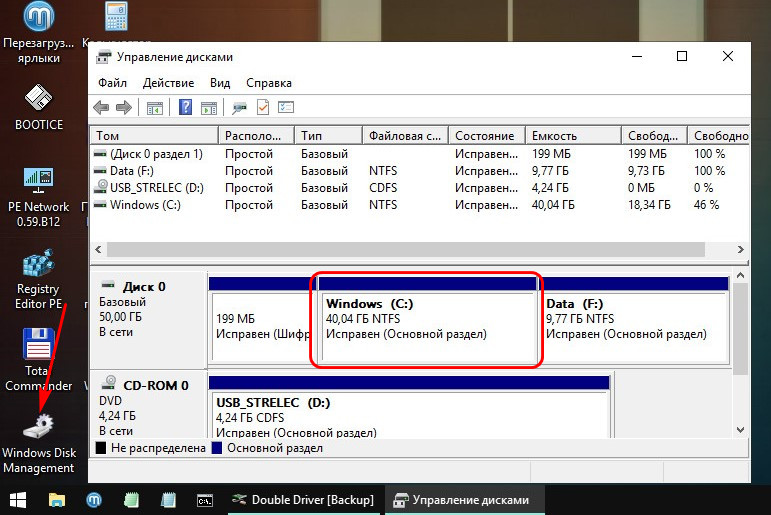Click the down arrow of disk view scrollbar
The width and height of the screenshot is (771, 515).
[741, 429]
